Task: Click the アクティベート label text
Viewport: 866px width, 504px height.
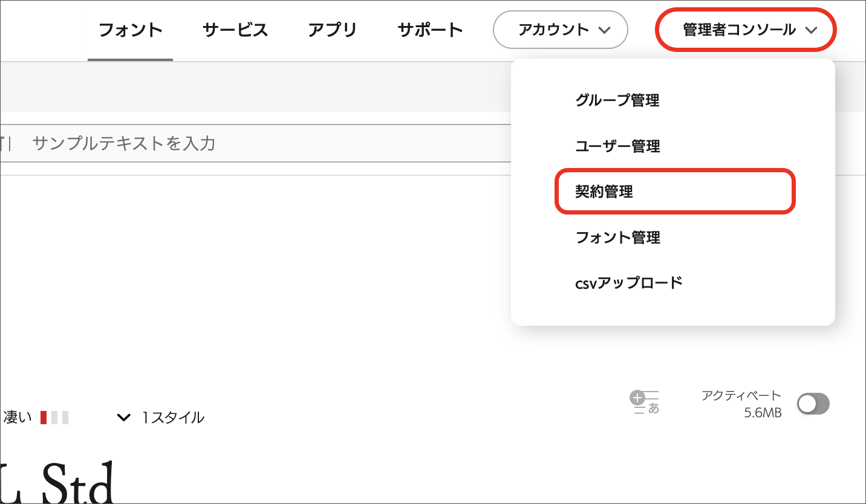Action: click(x=741, y=396)
